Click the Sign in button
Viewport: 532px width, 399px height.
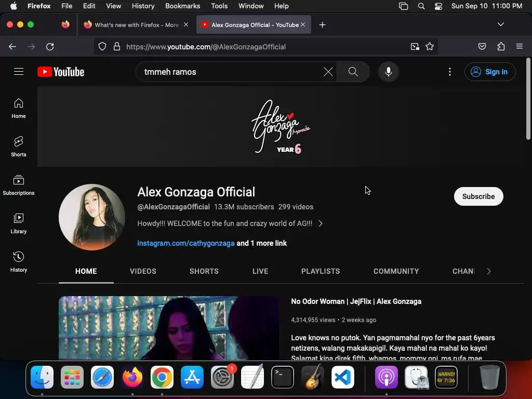(490, 72)
